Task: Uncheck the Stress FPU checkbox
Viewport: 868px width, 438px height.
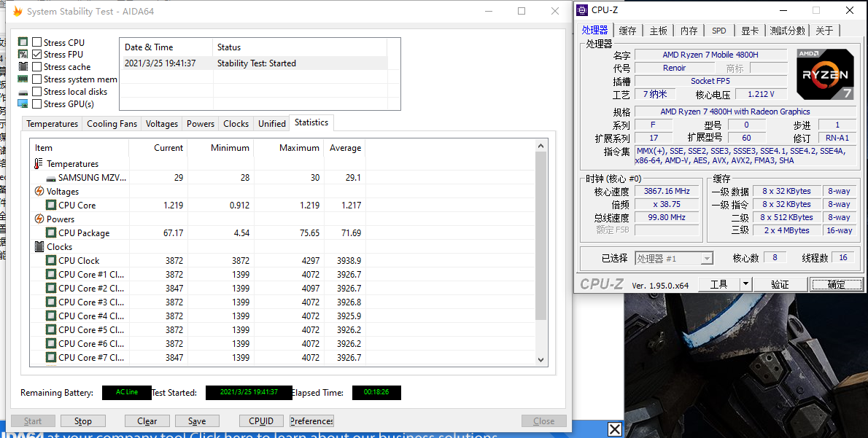Action: 36,54
